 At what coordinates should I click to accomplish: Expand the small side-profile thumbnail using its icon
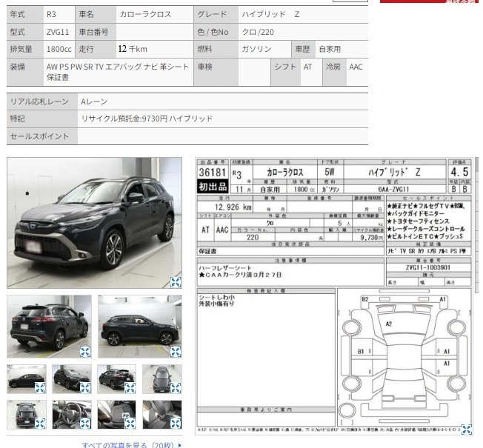click(x=40, y=388)
